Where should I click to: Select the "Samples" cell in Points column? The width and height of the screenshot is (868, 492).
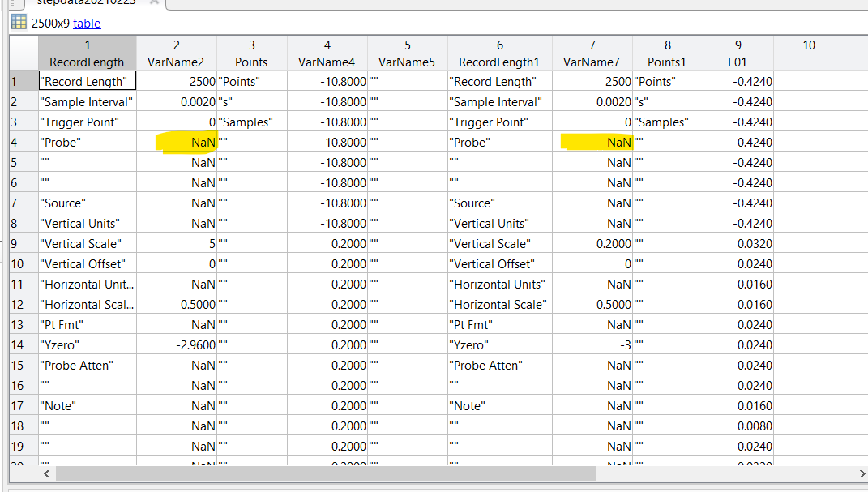coord(251,122)
